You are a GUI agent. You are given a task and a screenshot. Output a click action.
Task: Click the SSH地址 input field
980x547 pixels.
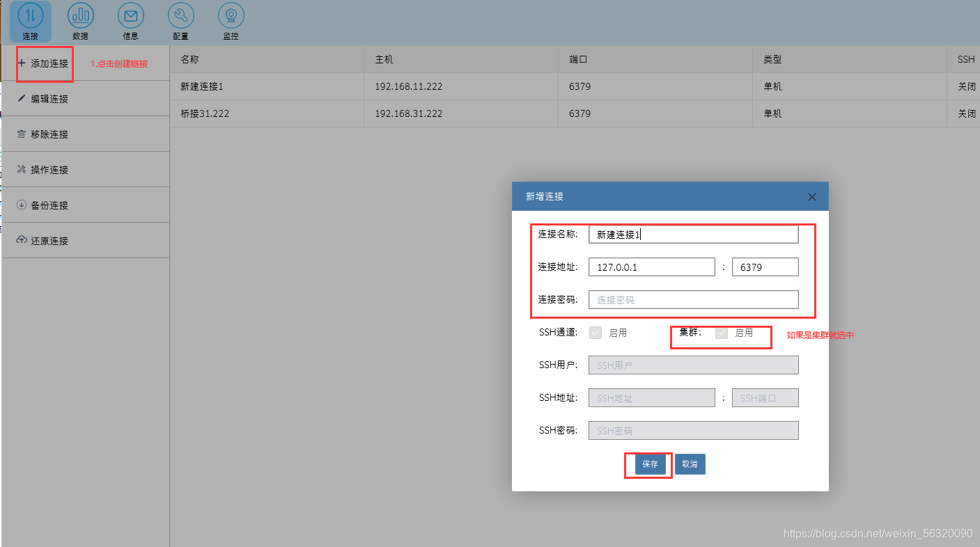coord(651,398)
